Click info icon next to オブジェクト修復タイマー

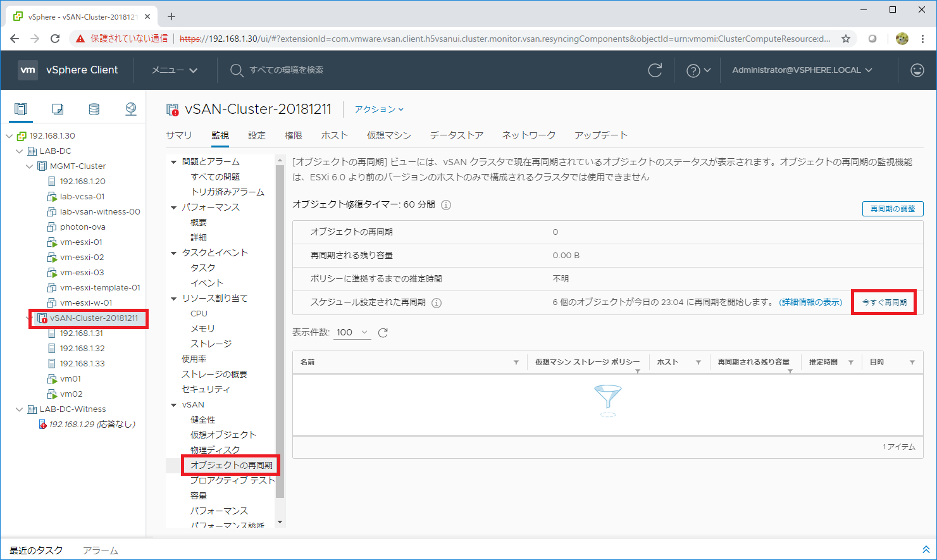pos(446,205)
